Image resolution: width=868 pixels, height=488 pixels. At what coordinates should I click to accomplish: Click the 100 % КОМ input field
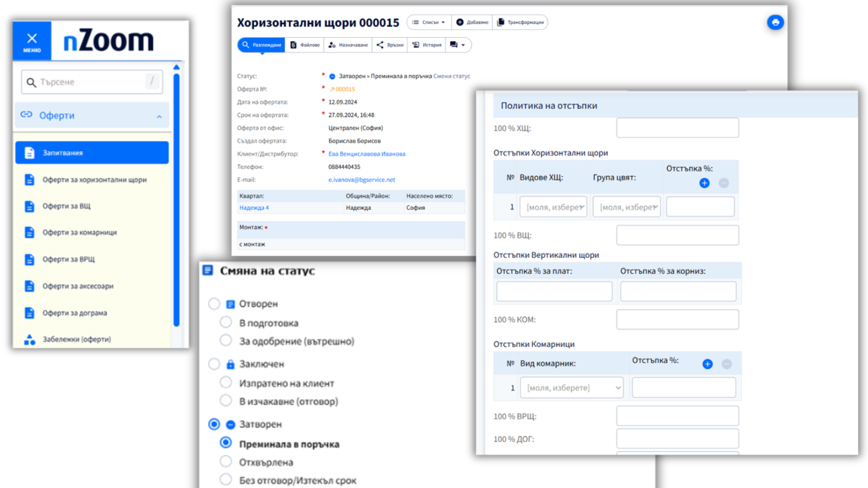point(678,319)
